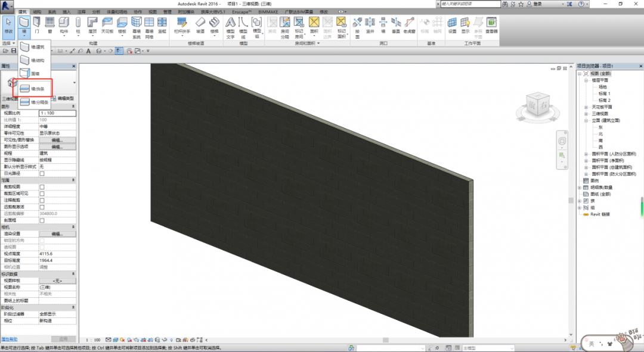644x352 pixels.
Task: Check the 注释裁剪 (Annotation Crop) box
Action: [42, 201]
